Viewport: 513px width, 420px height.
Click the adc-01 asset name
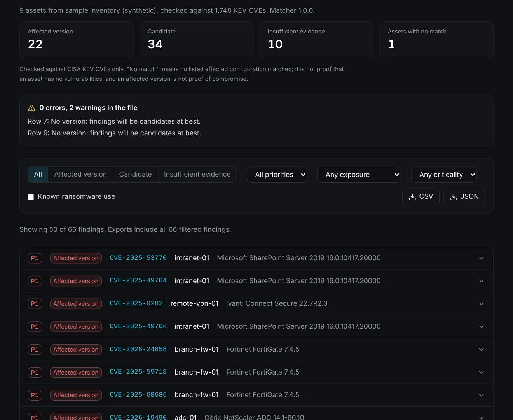click(x=186, y=417)
